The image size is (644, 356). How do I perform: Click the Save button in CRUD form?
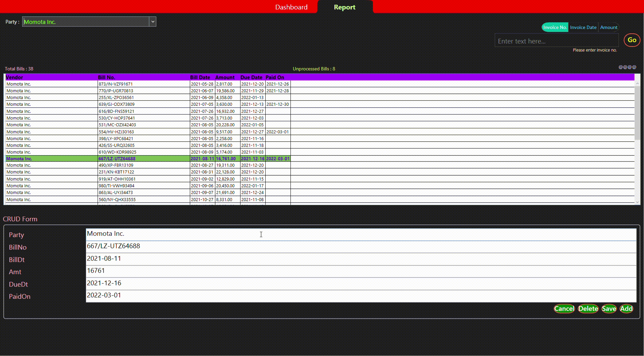click(x=609, y=309)
